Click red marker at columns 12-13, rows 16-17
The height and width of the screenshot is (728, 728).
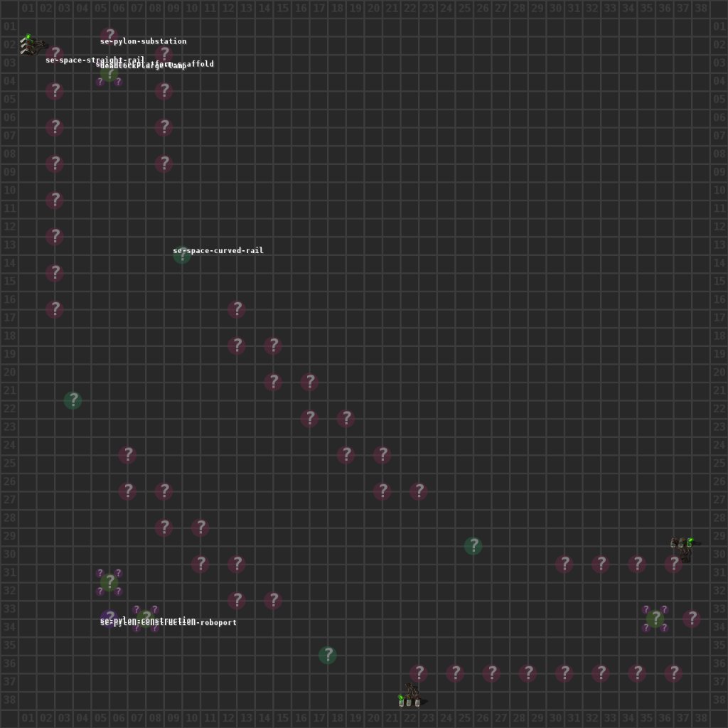pos(237,309)
